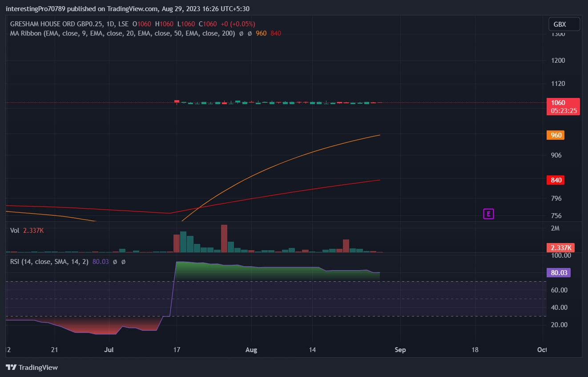Click the Aug label on the time axis
588x377 pixels.
pyautogui.click(x=251, y=350)
